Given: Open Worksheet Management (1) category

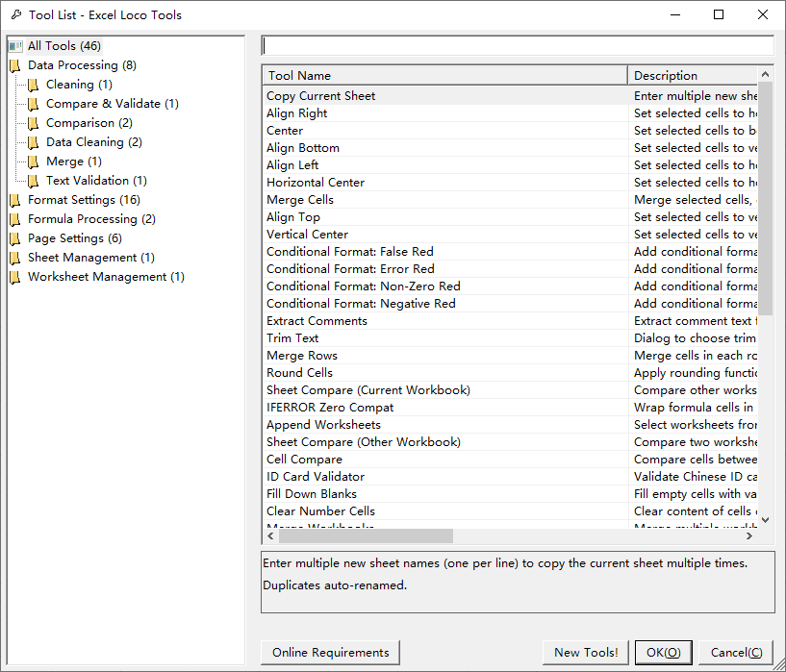Looking at the screenshot, I should pos(106,277).
